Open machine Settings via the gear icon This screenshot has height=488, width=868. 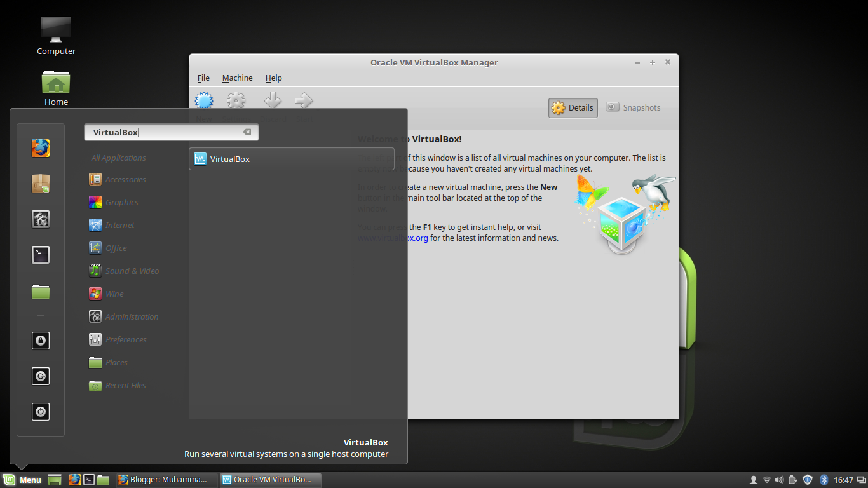click(236, 100)
